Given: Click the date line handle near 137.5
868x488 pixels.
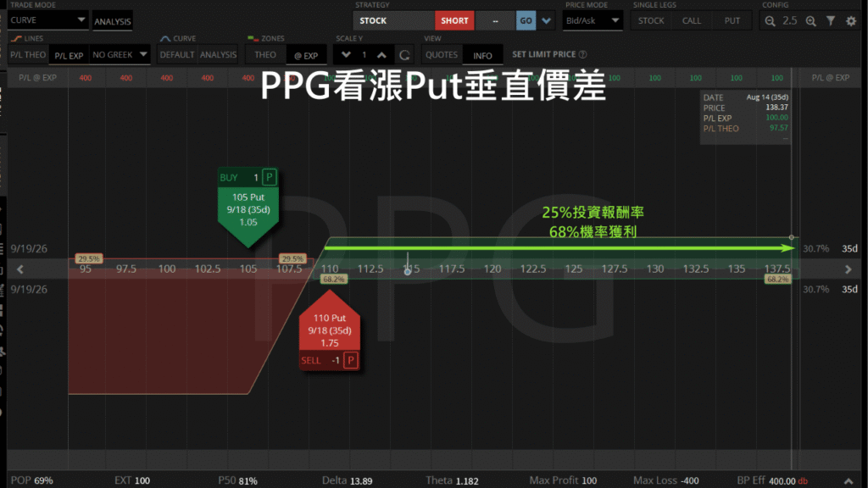Looking at the screenshot, I should pos(792,237).
